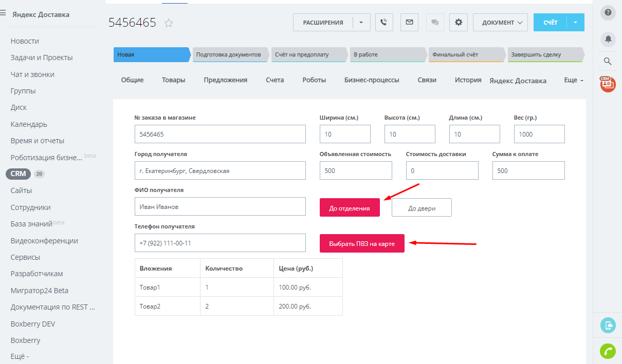
Task: Expand the Еще tab menu
Action: [x=574, y=81]
